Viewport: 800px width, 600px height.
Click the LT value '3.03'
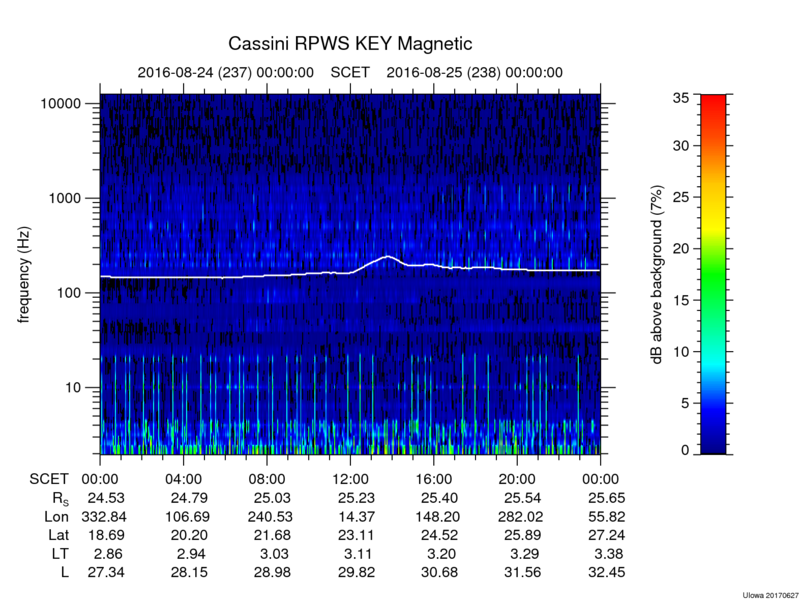pyautogui.click(x=274, y=554)
